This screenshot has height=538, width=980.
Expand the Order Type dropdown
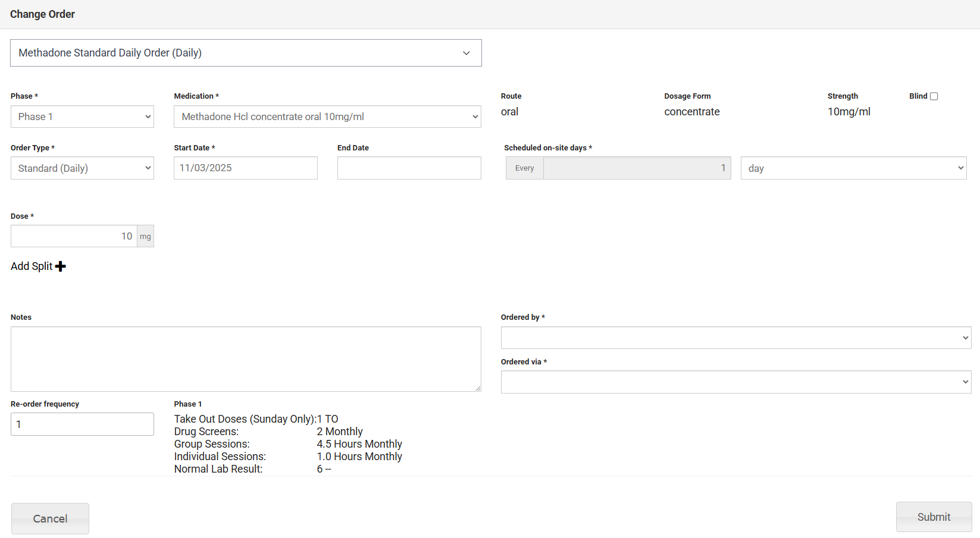(82, 168)
